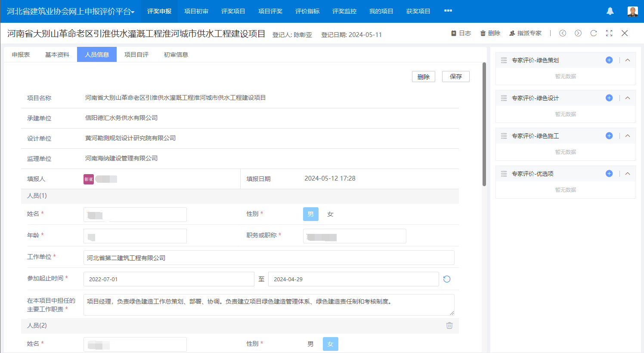Click the 删除 button above form
The height and width of the screenshot is (353, 644).
424,77
